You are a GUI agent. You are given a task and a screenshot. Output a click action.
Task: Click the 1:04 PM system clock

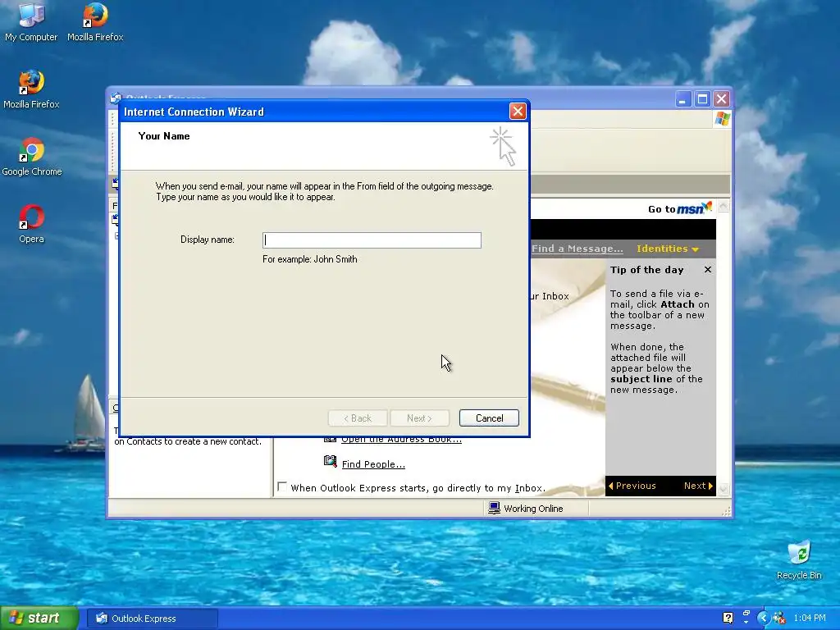point(810,619)
